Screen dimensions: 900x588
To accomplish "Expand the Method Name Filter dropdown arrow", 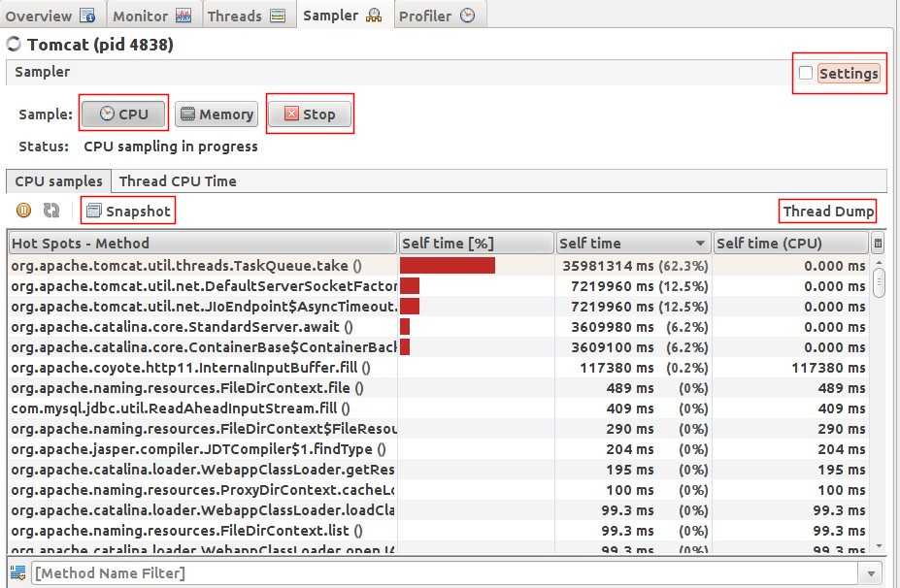I will click(x=871, y=573).
